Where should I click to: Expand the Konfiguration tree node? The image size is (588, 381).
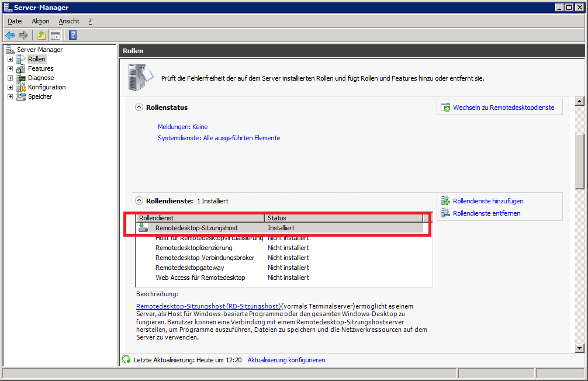click(10, 87)
